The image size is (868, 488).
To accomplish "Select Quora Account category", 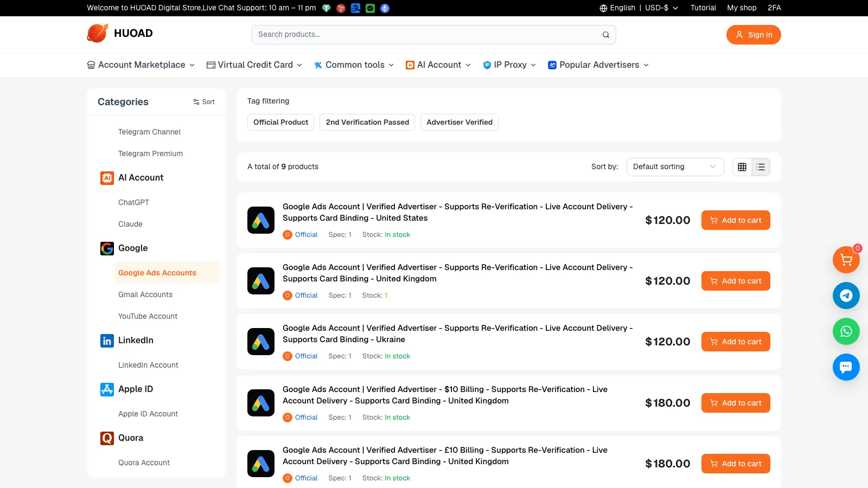I will 144,463.
